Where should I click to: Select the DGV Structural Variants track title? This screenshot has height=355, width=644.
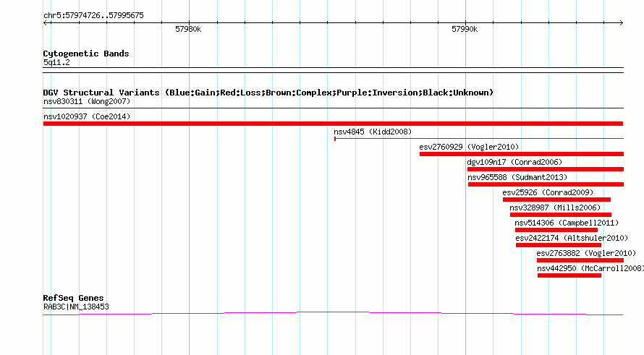click(x=268, y=93)
